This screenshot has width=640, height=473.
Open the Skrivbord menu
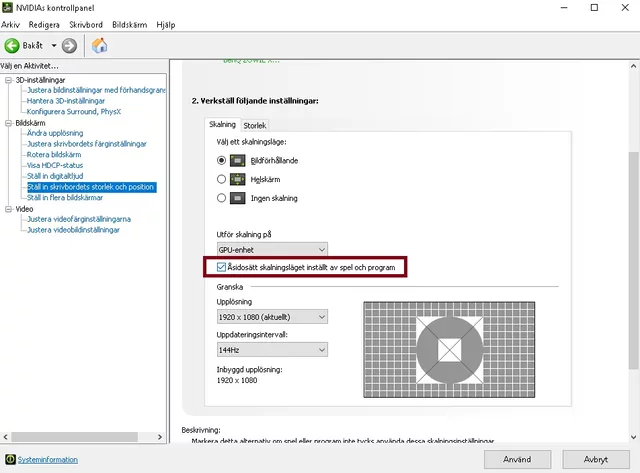coord(86,24)
